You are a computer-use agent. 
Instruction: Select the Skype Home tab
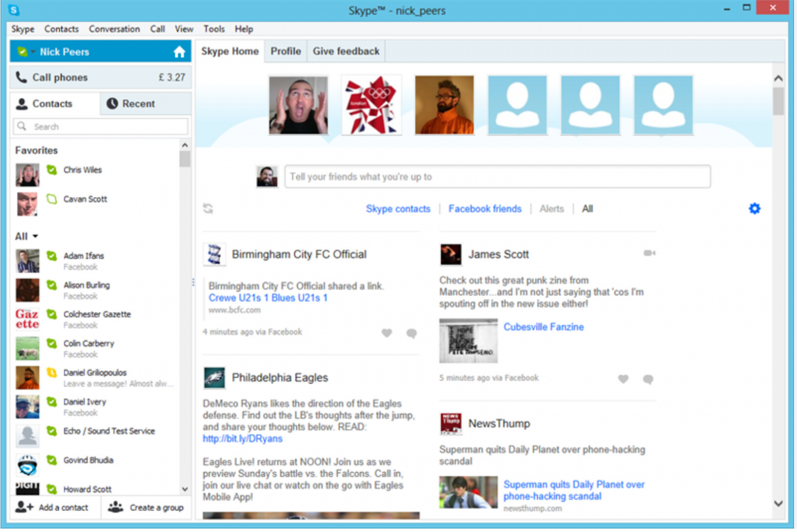click(230, 51)
